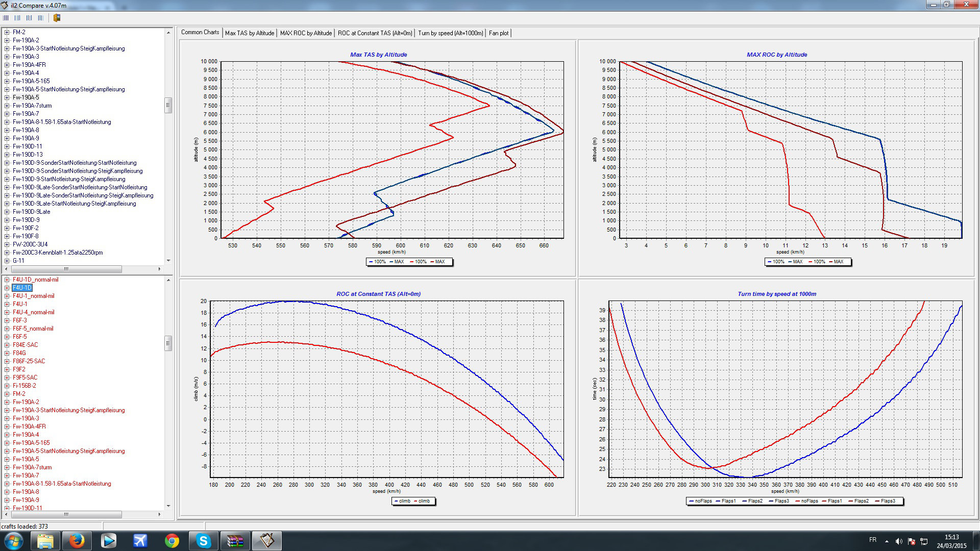This screenshot has height=551, width=980.
Task: Select F4U-4_normal-mil in the lower list
Action: pyautogui.click(x=33, y=312)
